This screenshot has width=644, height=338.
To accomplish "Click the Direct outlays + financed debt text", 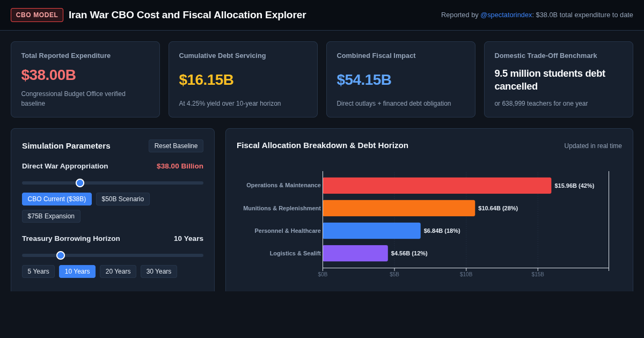I will (394, 104).
